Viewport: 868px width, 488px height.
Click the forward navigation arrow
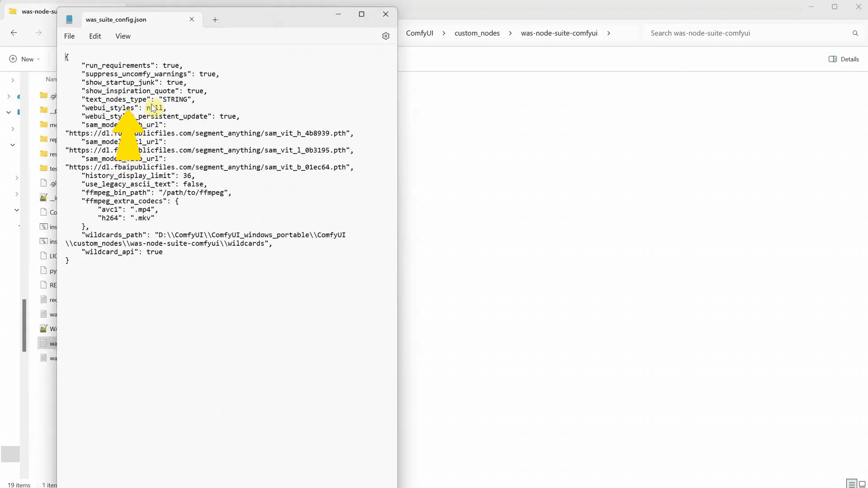tap(39, 33)
